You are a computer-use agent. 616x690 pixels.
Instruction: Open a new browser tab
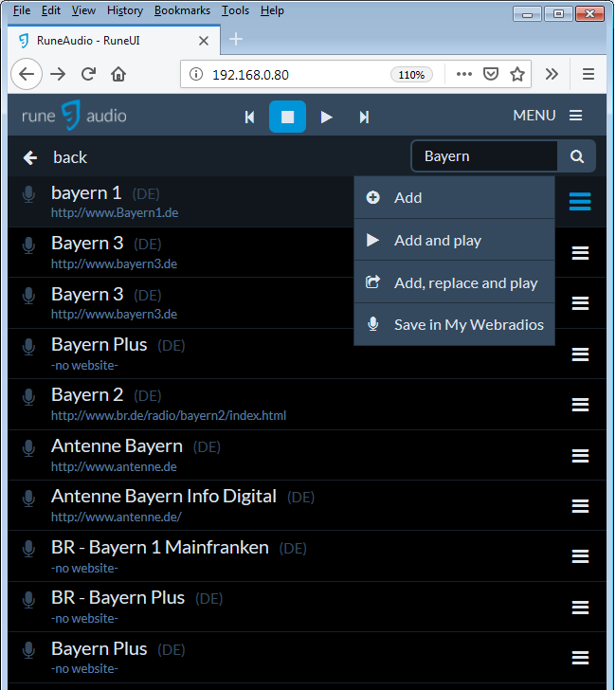[236, 39]
